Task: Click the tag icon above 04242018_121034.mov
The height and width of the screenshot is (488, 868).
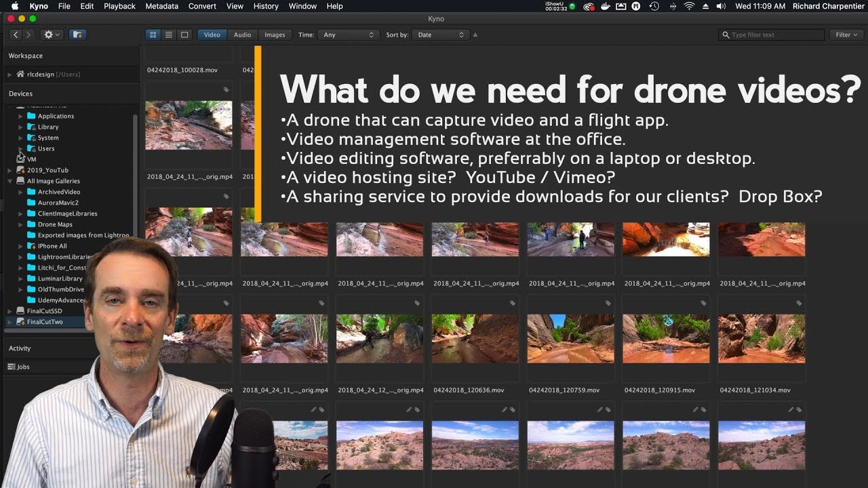Action: click(800, 303)
